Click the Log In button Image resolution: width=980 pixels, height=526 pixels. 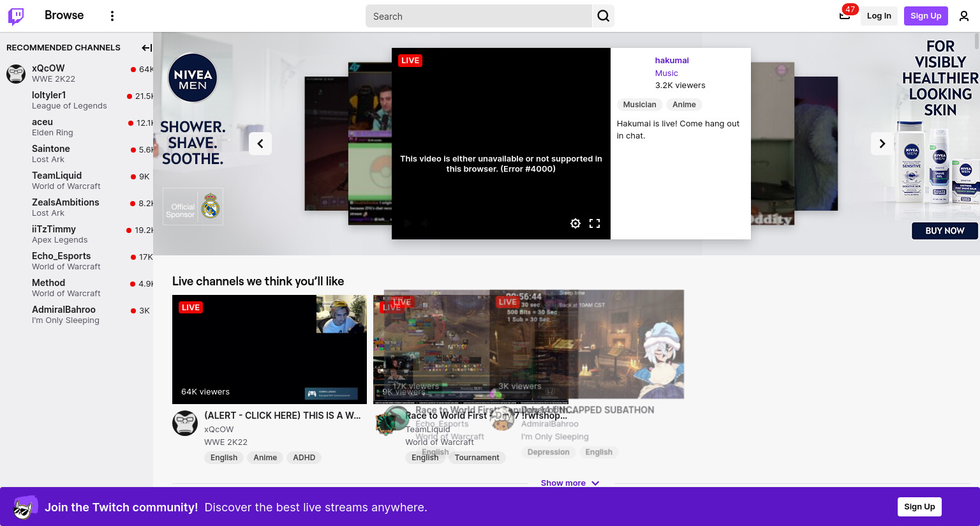click(x=879, y=16)
